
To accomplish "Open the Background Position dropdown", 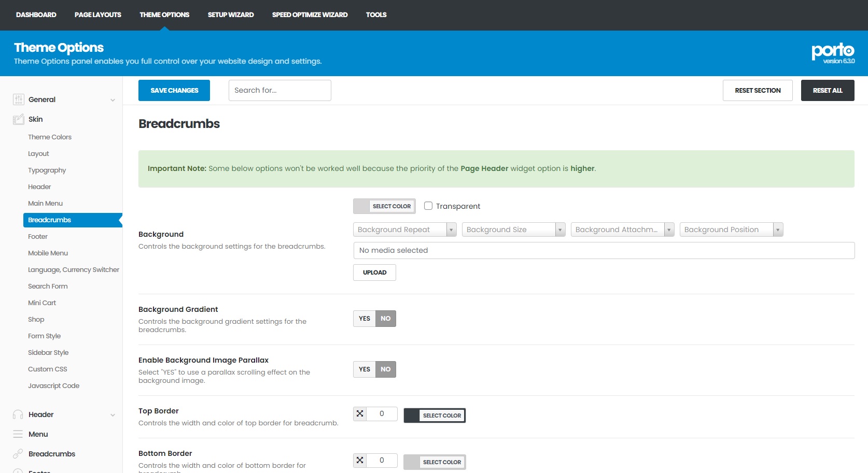I will pos(731,230).
